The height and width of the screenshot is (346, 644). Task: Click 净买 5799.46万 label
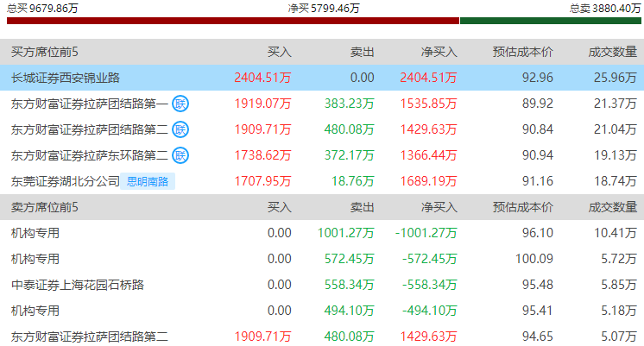324,9
